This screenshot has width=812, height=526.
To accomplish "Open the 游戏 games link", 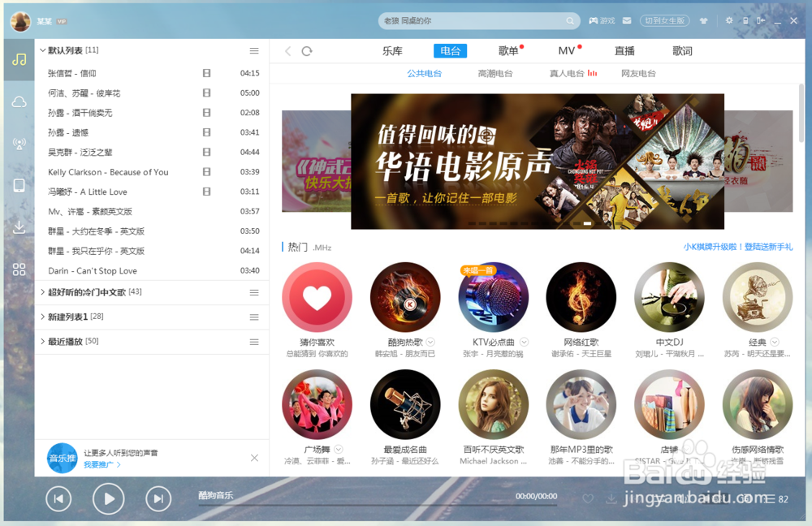I will click(x=602, y=21).
